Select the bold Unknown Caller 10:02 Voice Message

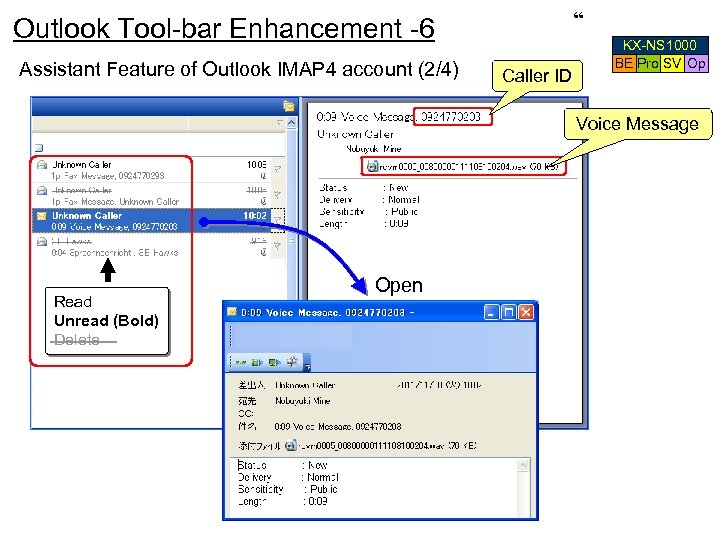(153, 221)
